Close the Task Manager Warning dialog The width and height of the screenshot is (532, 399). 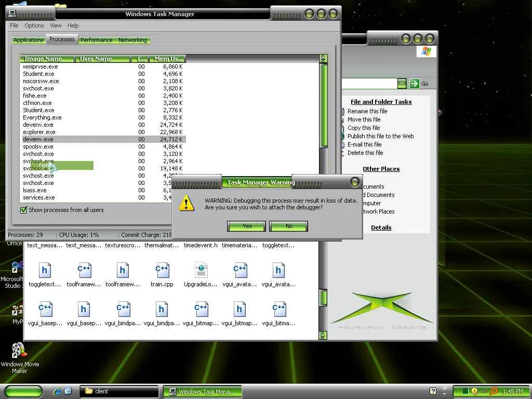pos(355,182)
